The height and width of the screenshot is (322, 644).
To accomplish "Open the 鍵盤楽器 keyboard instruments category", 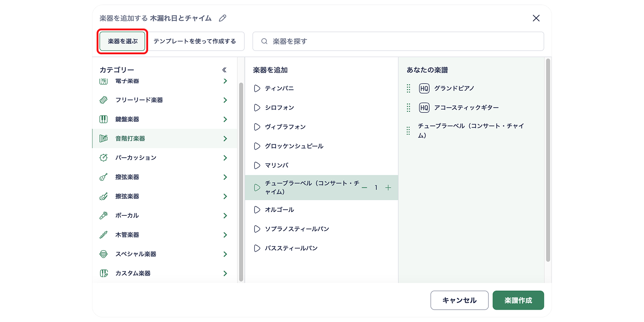I will click(103, 119).
